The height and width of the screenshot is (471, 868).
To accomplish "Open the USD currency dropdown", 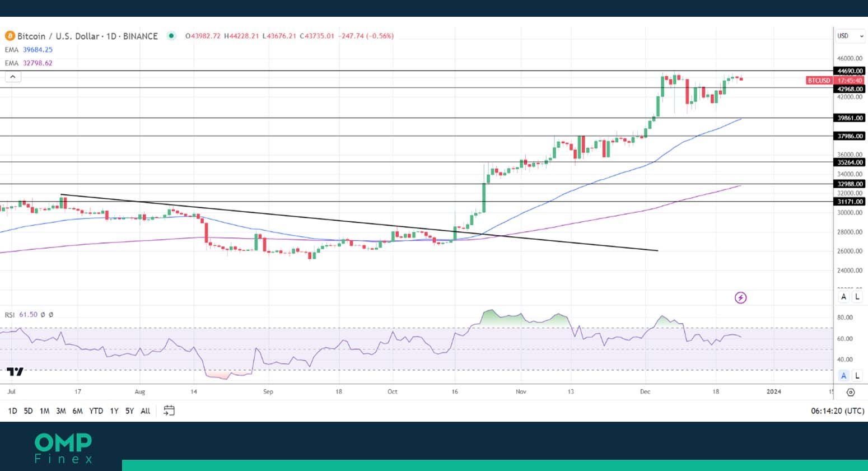I will coord(850,36).
